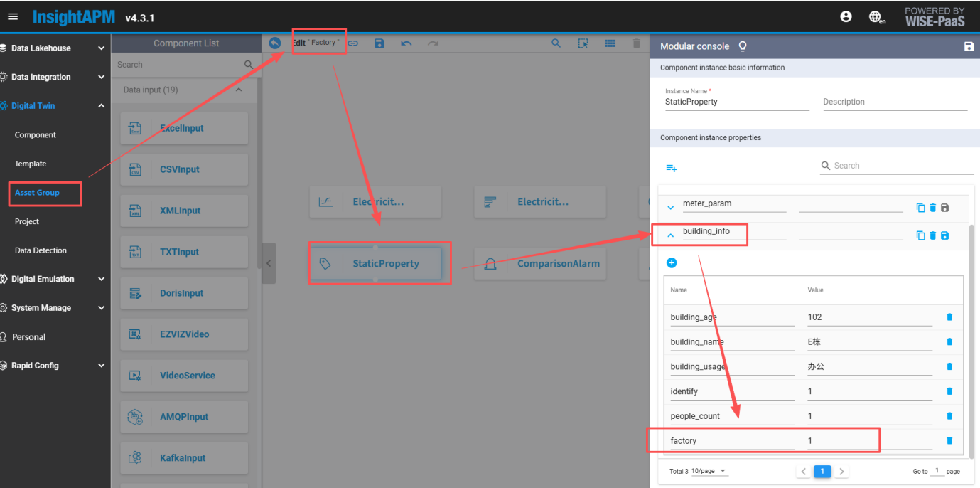
Task: Click the Instance Name input field
Action: pos(736,102)
